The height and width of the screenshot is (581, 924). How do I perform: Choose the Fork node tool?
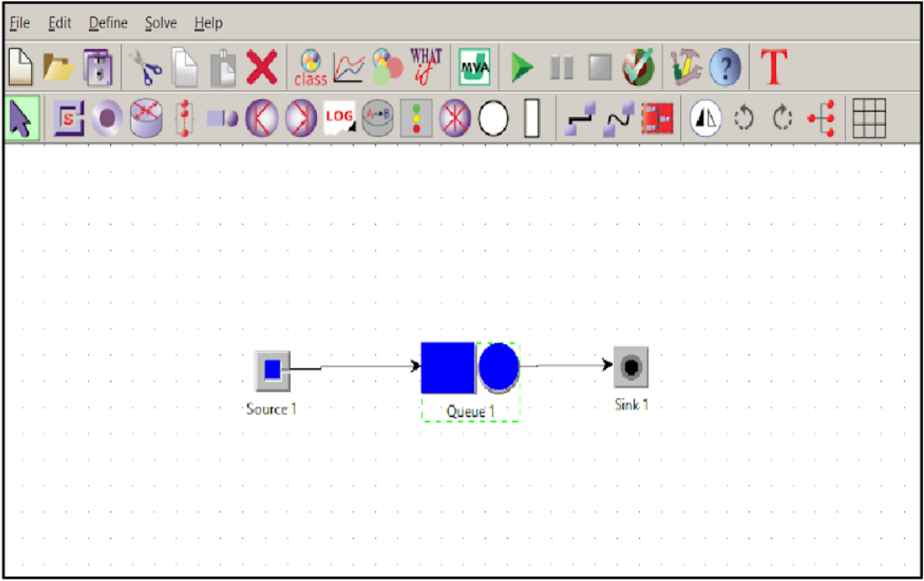(x=262, y=119)
